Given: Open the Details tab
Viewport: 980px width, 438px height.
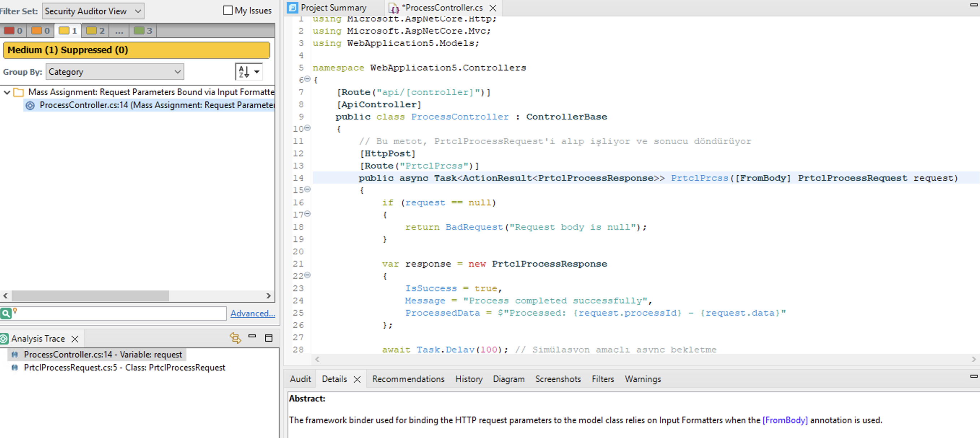Looking at the screenshot, I should click(x=334, y=379).
